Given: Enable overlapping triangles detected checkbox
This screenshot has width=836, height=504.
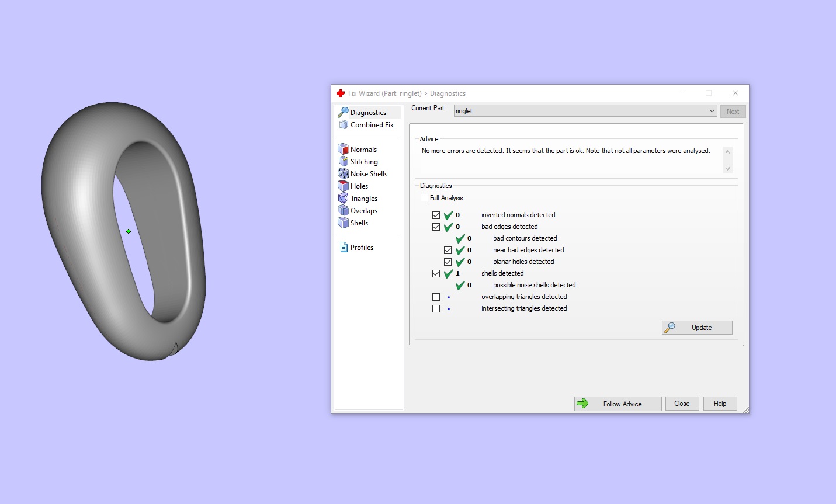Looking at the screenshot, I should tap(436, 297).
